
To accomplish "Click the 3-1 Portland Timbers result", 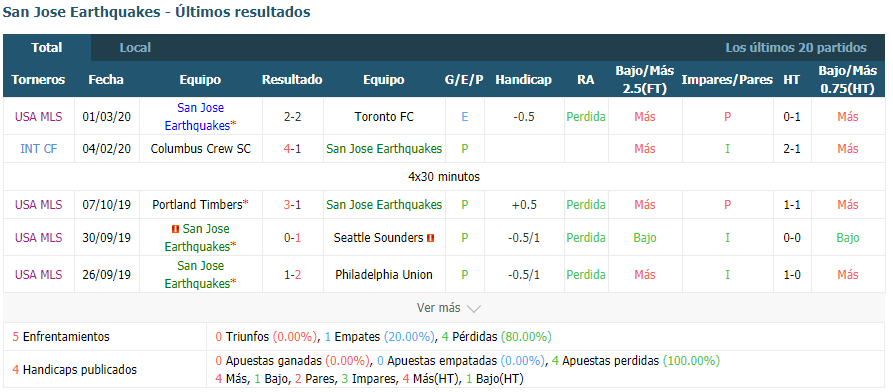I will pyautogui.click(x=292, y=205).
